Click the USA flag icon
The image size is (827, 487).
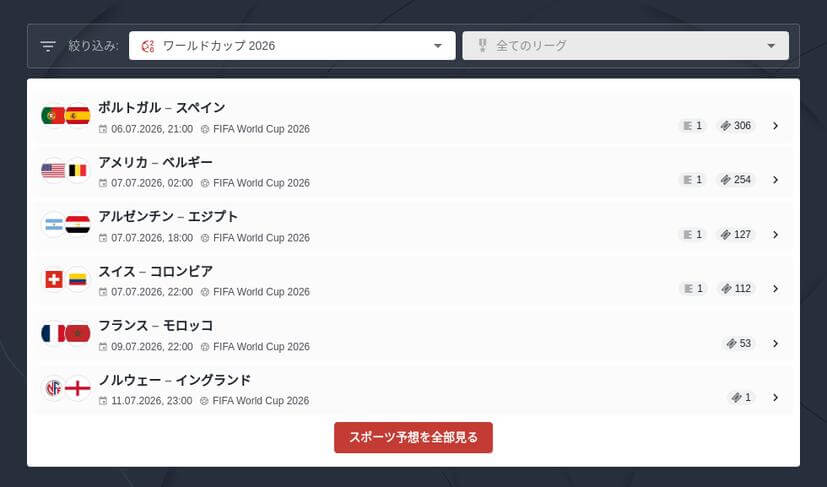(53, 170)
